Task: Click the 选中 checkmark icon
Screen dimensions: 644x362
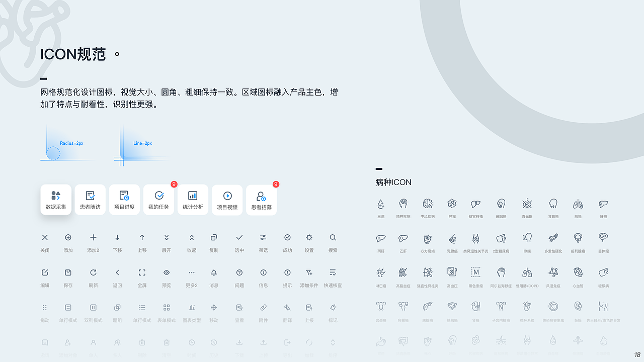Action: click(x=239, y=237)
